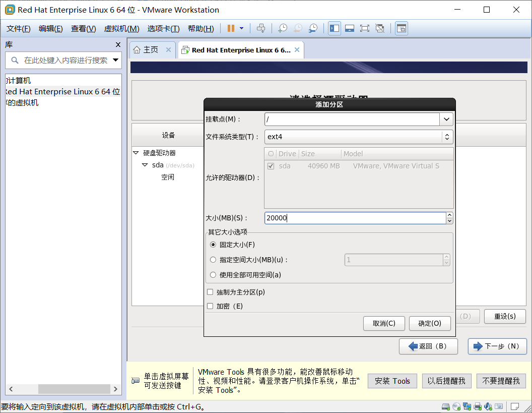The width and height of the screenshot is (532, 413).
Task: Select use all available space option
Action: (213, 275)
